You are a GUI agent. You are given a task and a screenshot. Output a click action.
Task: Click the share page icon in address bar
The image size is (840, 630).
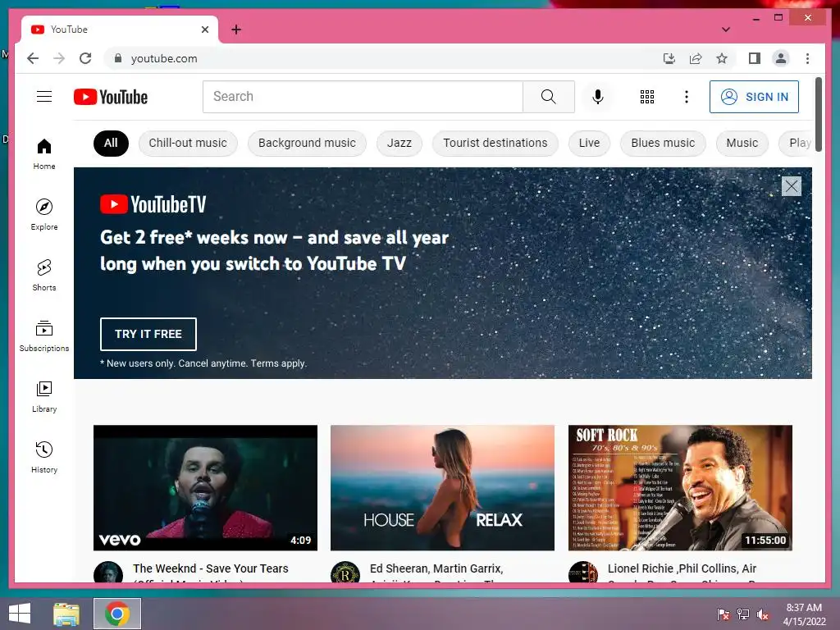pos(696,58)
